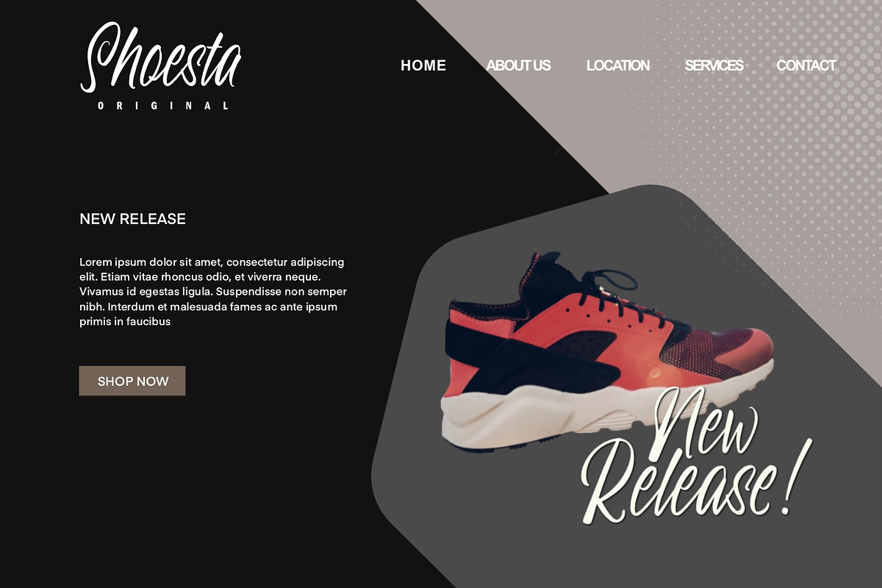
Task: Click the Lorem ipsum description paragraph
Action: click(212, 292)
